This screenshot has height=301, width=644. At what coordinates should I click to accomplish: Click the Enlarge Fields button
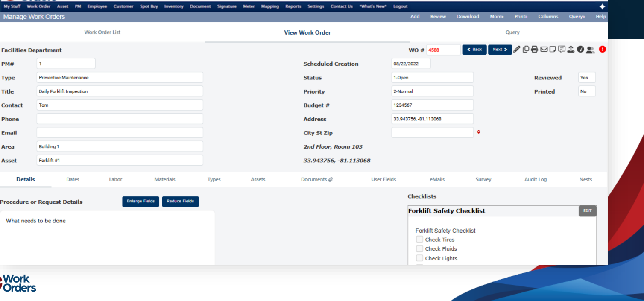coord(141,202)
